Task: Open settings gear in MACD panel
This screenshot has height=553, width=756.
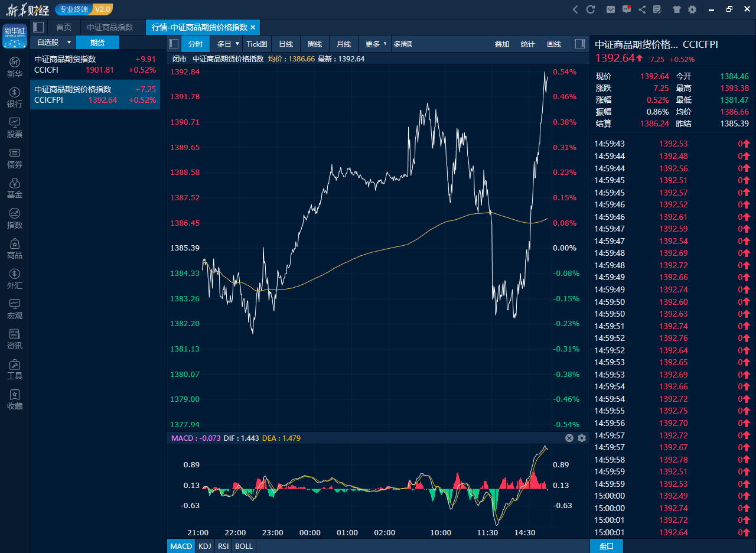Action: coord(582,438)
